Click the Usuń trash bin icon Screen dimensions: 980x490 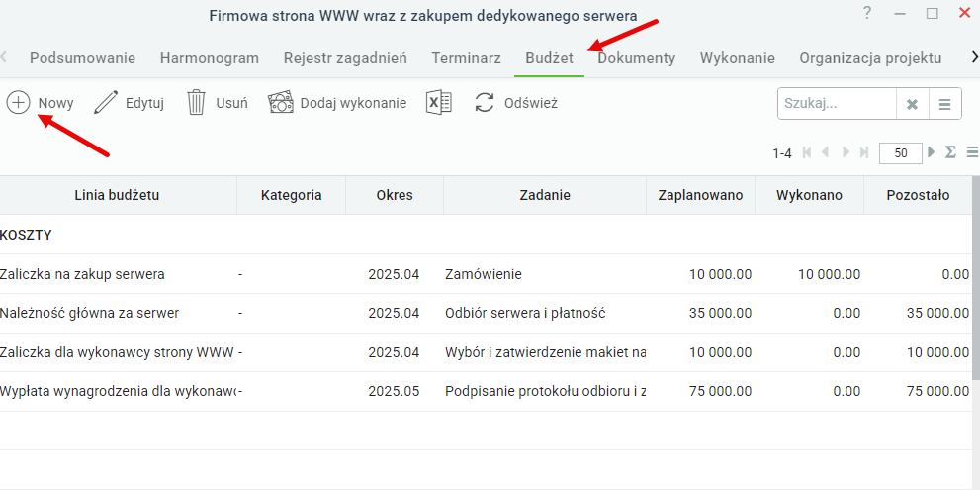[x=196, y=103]
